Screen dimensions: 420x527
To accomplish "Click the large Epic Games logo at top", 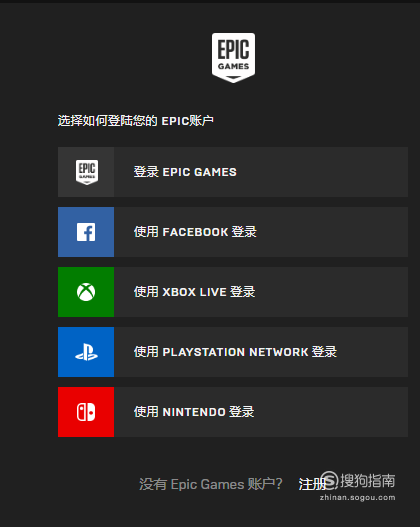I will coord(233,58).
